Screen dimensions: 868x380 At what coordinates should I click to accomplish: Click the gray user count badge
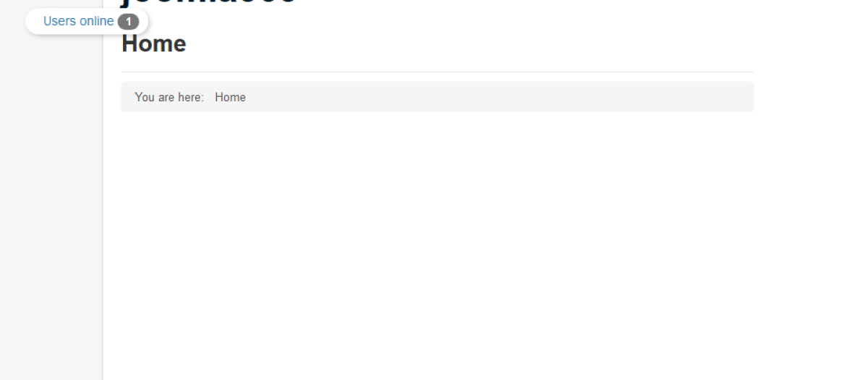click(128, 22)
